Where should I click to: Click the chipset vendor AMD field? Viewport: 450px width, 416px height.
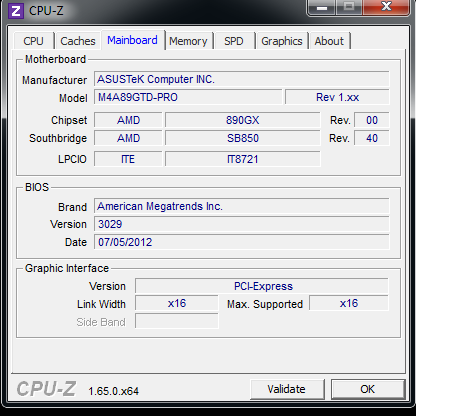[128, 120]
